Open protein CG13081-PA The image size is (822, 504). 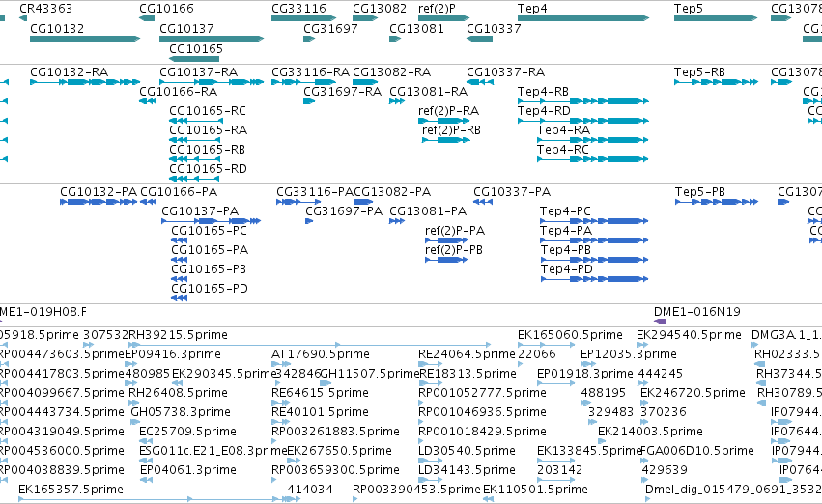428,211
